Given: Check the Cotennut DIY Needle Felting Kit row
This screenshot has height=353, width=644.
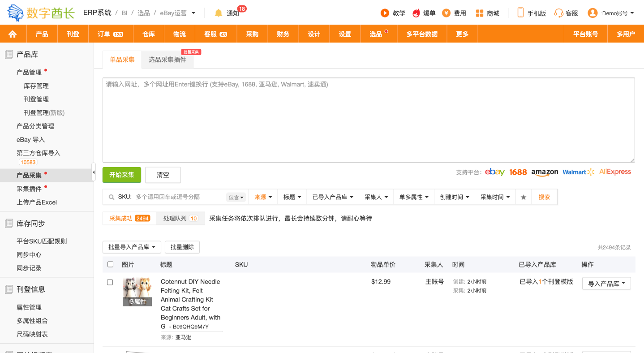Looking at the screenshot, I should 110,282.
